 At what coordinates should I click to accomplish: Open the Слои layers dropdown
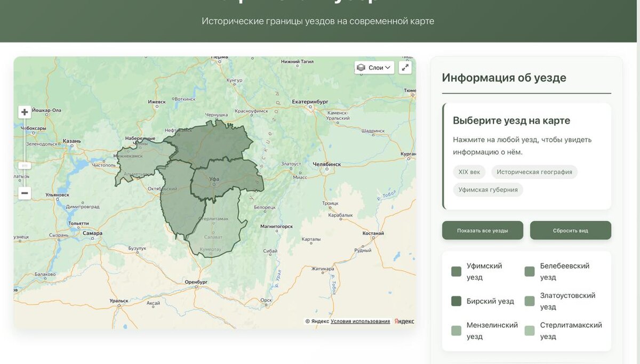point(374,68)
